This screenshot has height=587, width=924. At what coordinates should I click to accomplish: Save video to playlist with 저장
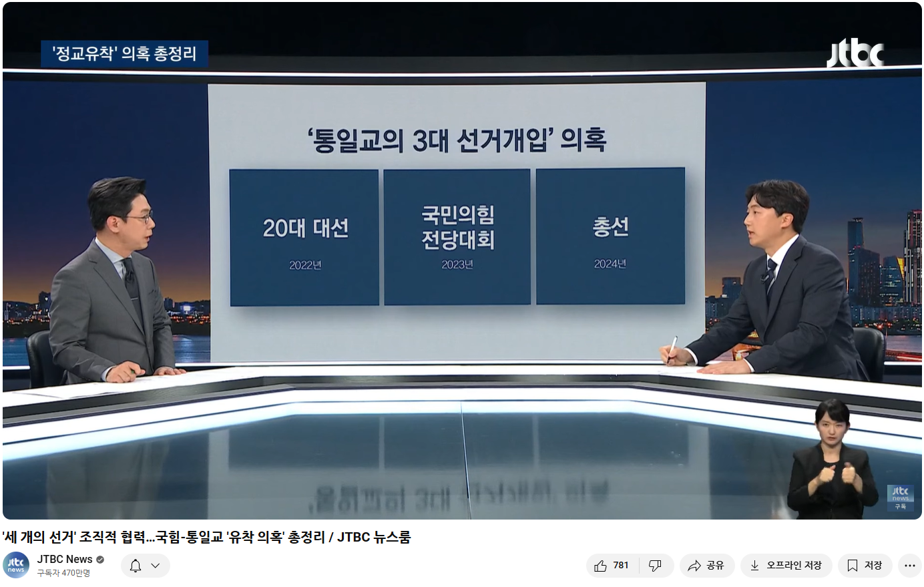pos(865,566)
